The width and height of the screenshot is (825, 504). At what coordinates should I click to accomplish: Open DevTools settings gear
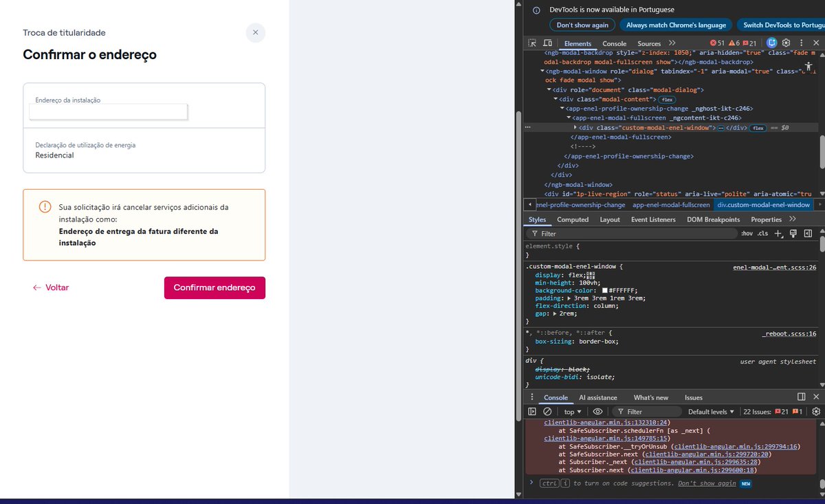[786, 43]
